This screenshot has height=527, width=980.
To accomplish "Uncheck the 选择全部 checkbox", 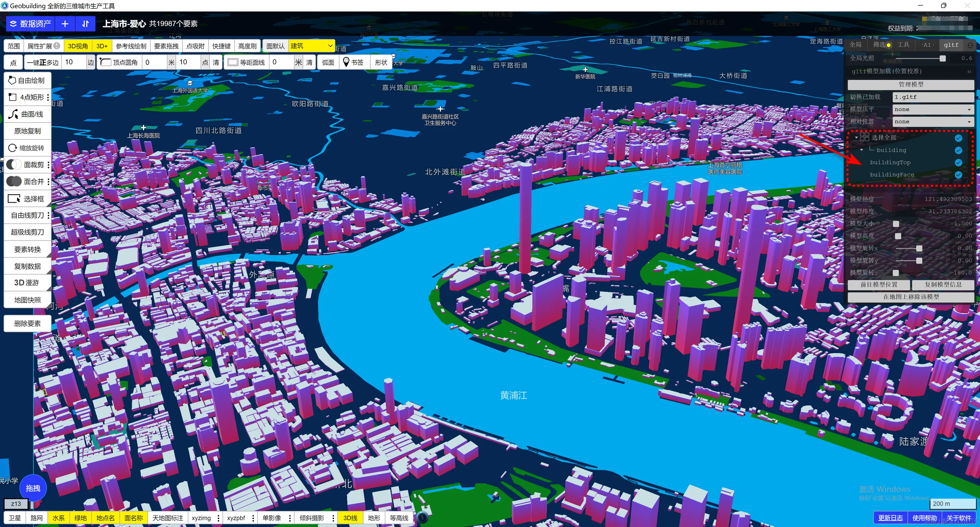I will pos(958,138).
